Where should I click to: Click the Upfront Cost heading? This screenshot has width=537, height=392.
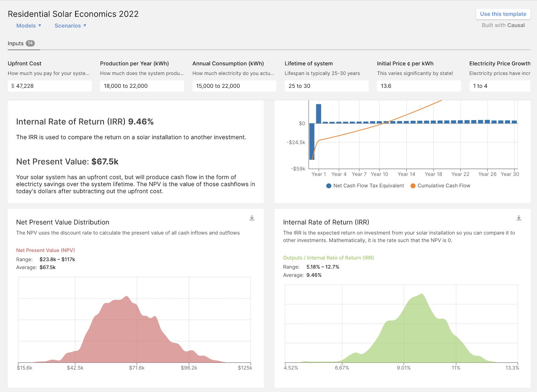coord(25,63)
